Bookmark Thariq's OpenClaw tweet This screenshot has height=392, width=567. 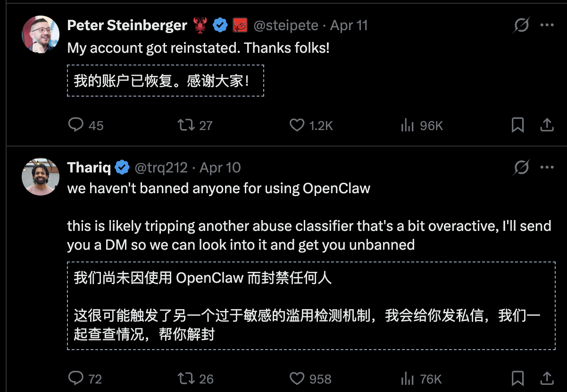[x=517, y=378]
